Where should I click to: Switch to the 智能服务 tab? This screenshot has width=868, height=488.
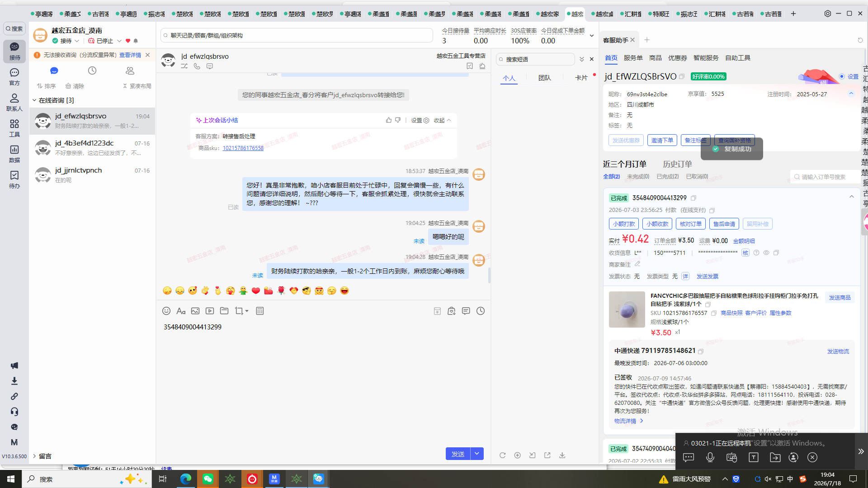click(706, 58)
